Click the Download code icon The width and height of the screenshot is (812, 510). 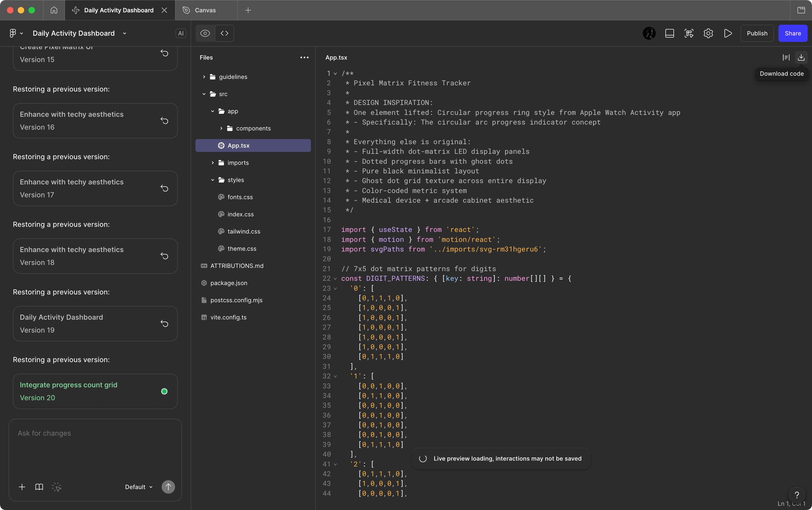click(801, 58)
